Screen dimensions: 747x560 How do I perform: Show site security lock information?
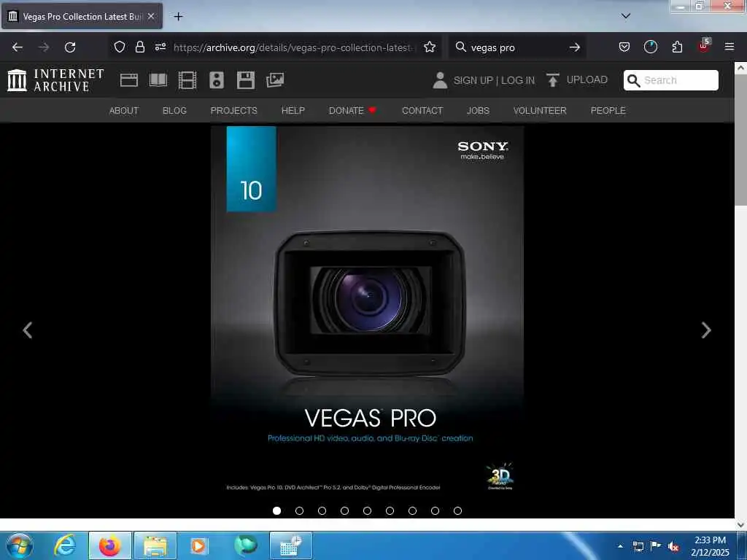click(x=139, y=47)
